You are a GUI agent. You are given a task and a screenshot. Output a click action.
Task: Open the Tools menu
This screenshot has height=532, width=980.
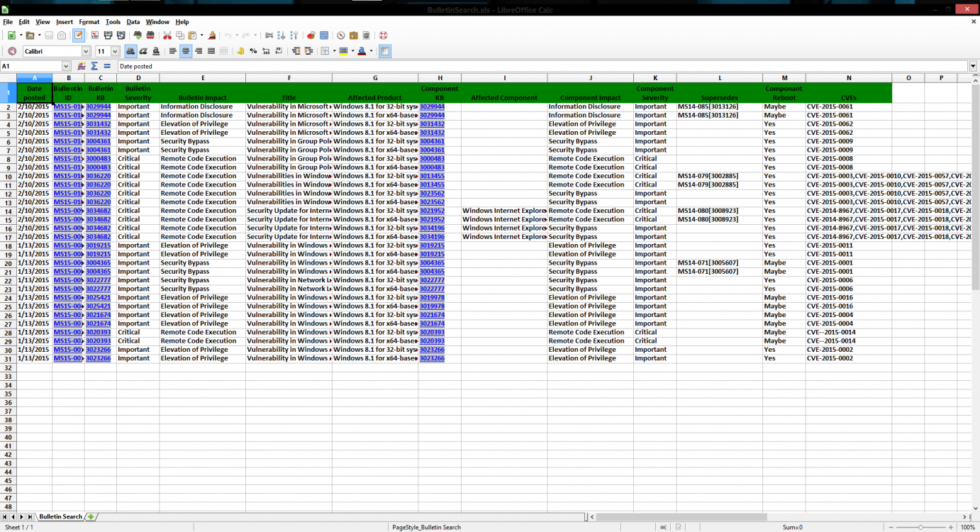[113, 22]
